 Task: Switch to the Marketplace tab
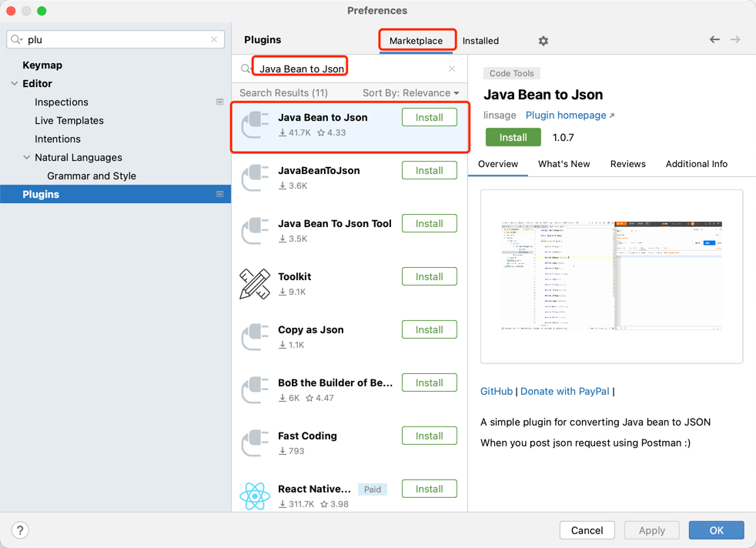[x=416, y=41]
